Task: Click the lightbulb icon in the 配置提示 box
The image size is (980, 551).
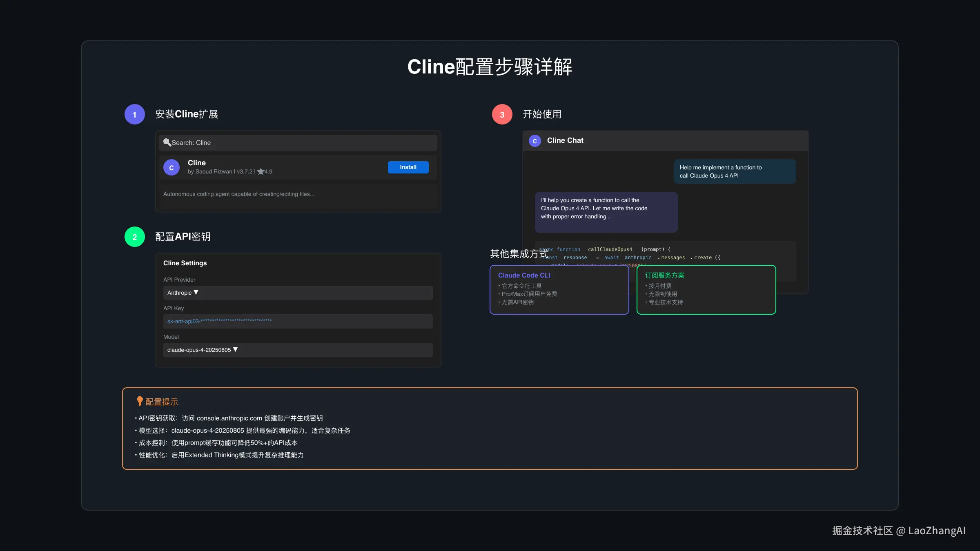Action: point(139,401)
